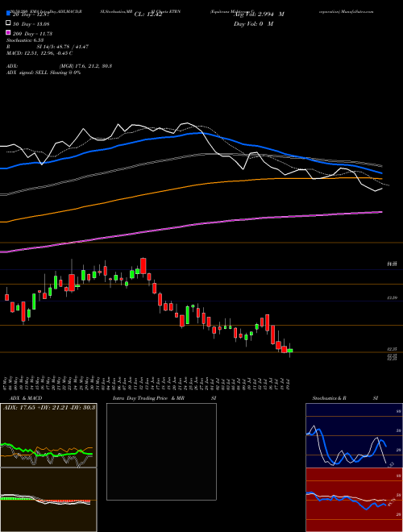Click the 'Day Vol: 0 M' text
This screenshot has width=403, height=532.
click(x=253, y=23)
